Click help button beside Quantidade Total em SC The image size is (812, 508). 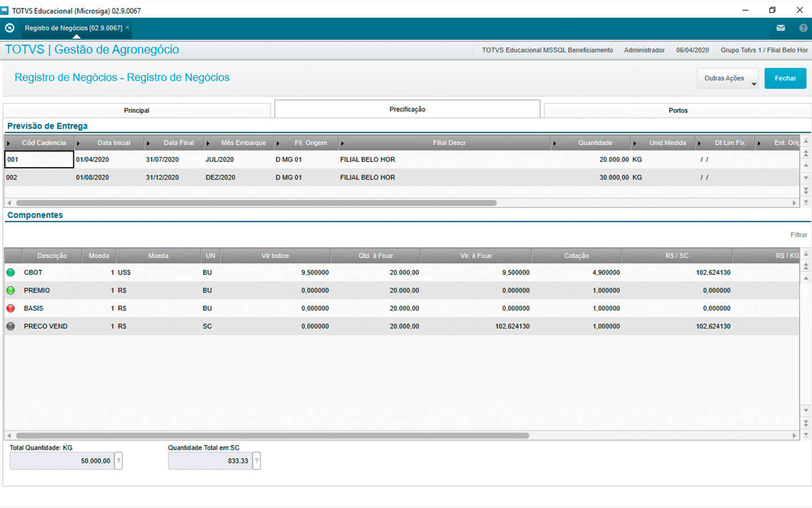point(257,461)
